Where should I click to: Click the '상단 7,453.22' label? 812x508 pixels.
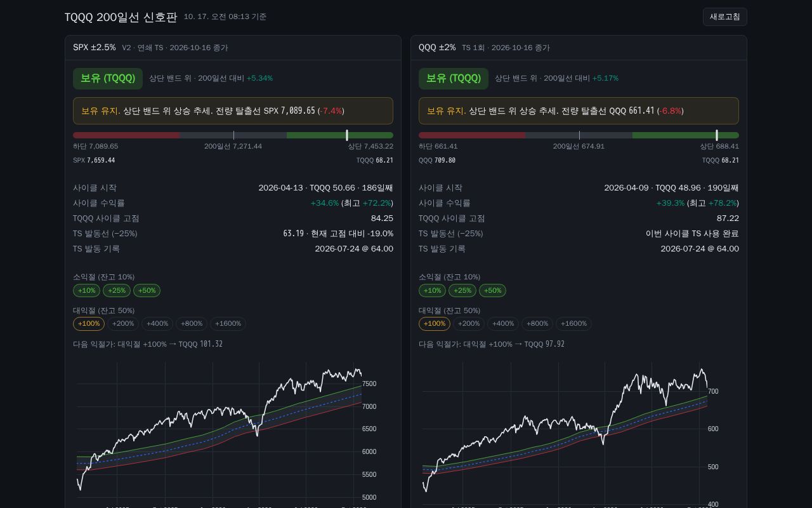tap(370, 146)
